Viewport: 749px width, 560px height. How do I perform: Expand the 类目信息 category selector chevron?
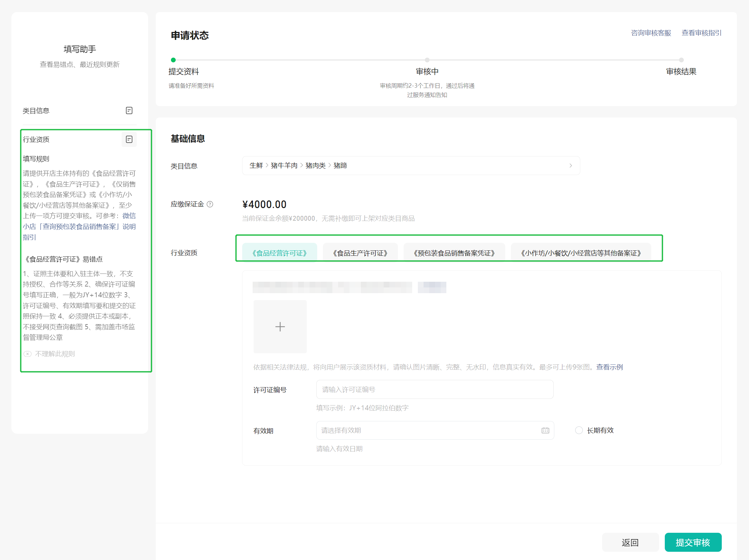[x=570, y=166]
